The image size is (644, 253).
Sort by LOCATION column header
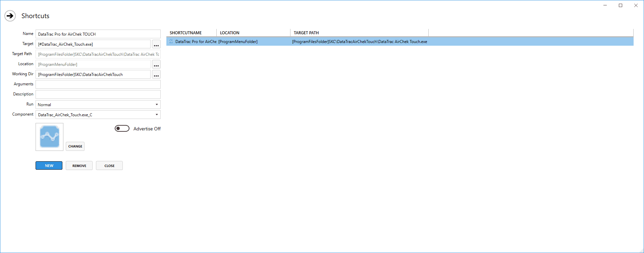click(x=229, y=33)
